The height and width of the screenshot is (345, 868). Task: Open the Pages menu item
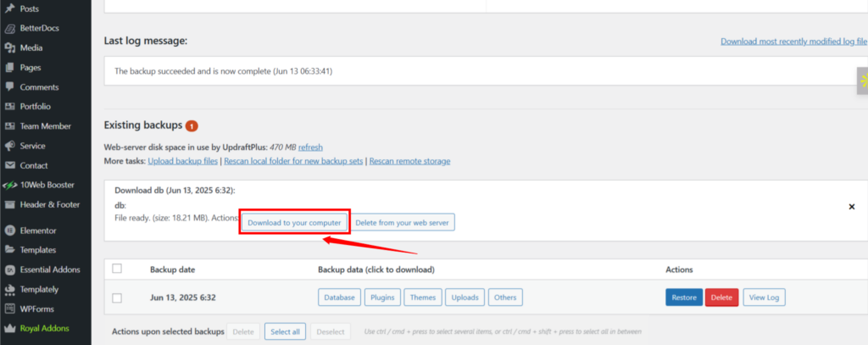tap(31, 68)
